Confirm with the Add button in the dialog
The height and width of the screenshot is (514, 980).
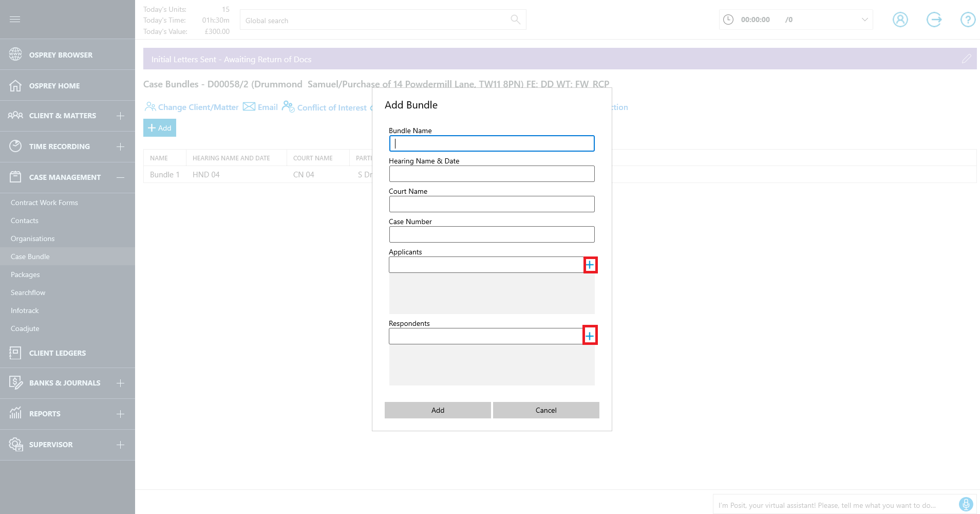(437, 410)
